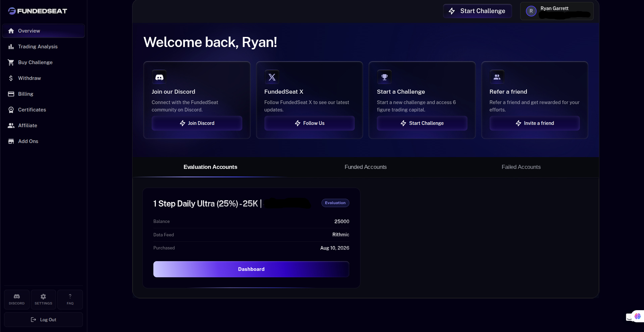The height and width of the screenshot is (332, 644).
Task: Click the Billing card icon
Action: [x=11, y=94]
